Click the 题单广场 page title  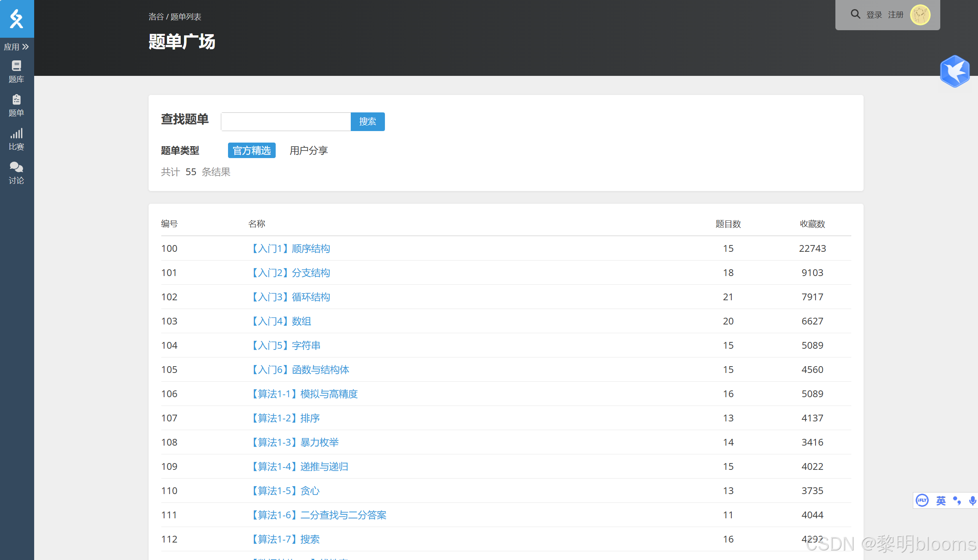(x=182, y=42)
